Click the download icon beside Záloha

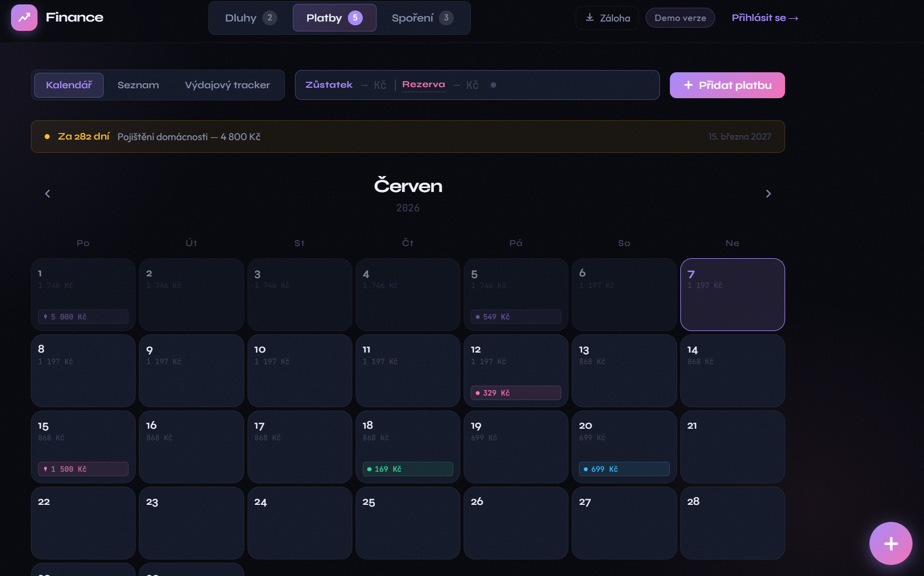[x=590, y=18]
